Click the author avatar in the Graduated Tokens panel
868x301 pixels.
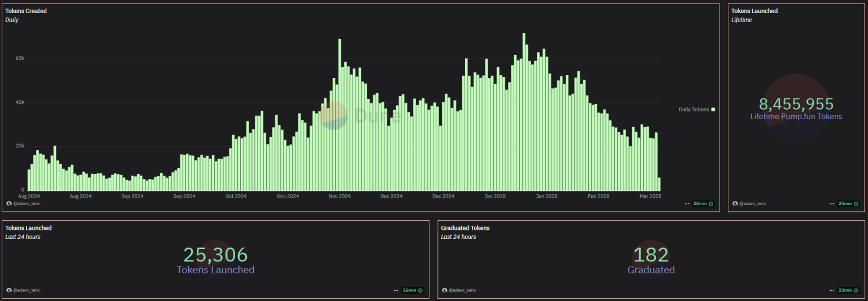[445, 290]
